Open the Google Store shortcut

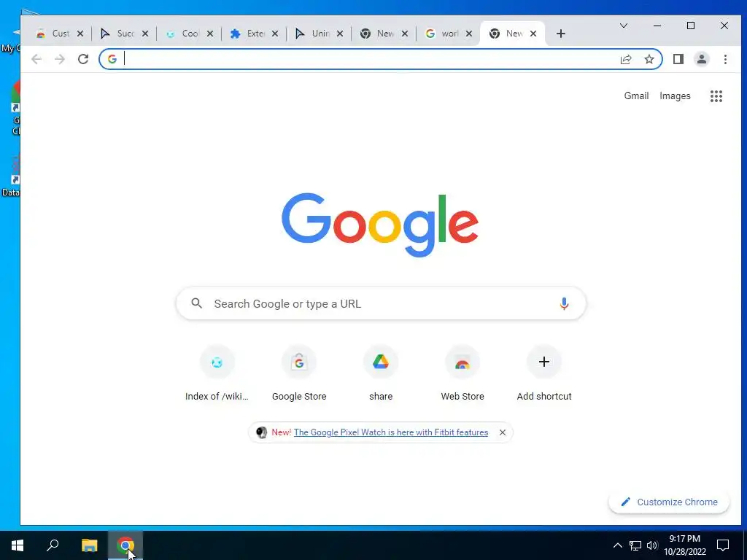tap(299, 374)
